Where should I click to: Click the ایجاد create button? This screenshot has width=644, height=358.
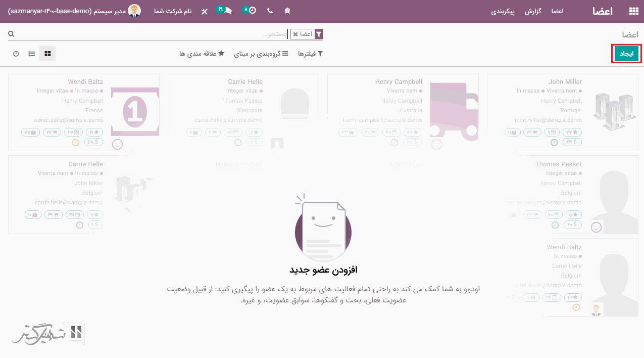pos(626,54)
